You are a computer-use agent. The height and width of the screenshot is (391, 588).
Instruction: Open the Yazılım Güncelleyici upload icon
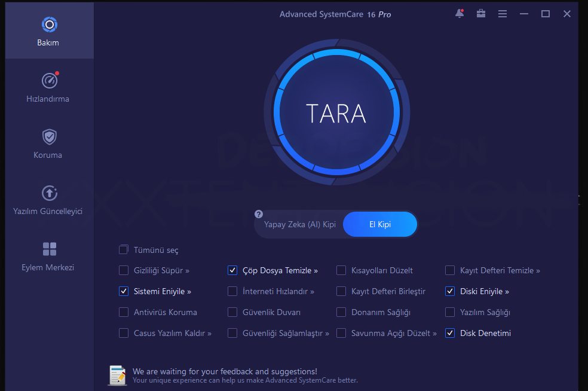click(x=49, y=193)
